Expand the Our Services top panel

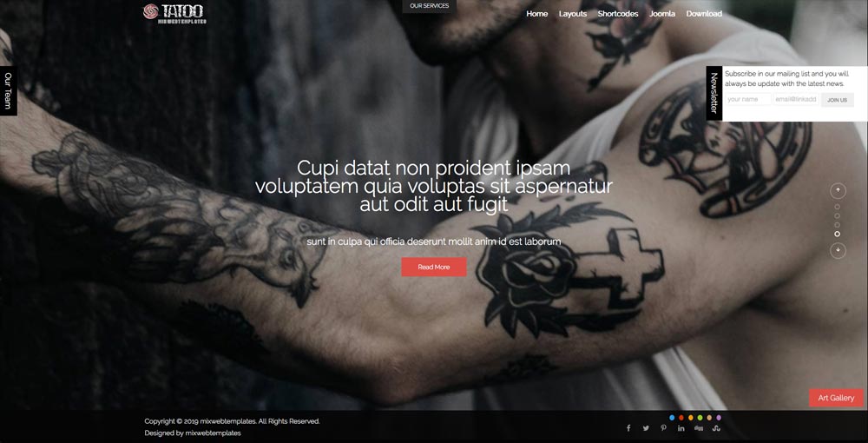tap(429, 6)
